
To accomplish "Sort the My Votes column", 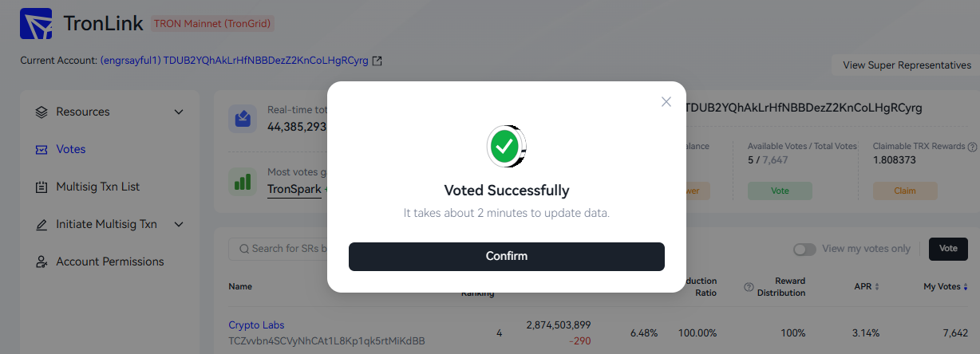I will (x=966, y=287).
